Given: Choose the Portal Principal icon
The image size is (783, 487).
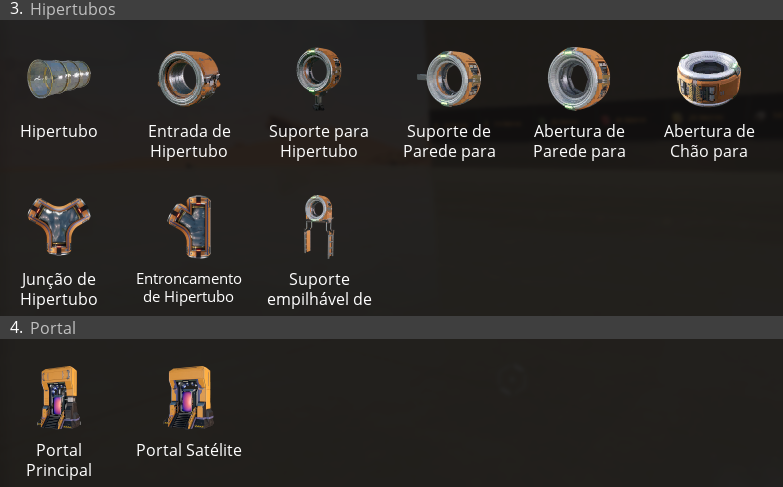Looking at the screenshot, I should (59, 396).
